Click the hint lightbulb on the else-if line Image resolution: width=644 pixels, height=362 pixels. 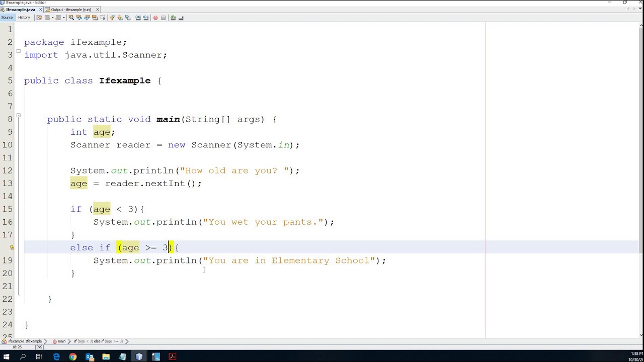click(x=12, y=247)
